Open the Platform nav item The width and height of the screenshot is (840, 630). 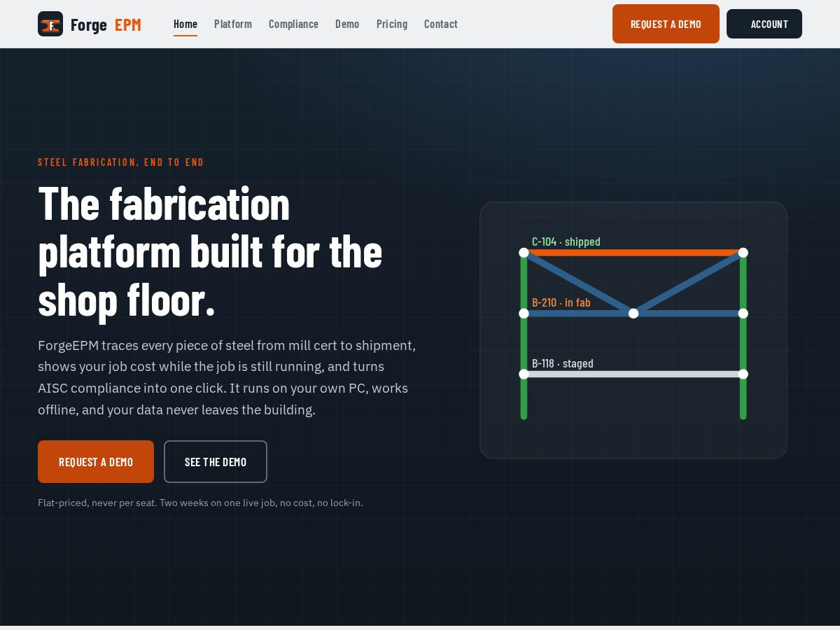click(233, 24)
